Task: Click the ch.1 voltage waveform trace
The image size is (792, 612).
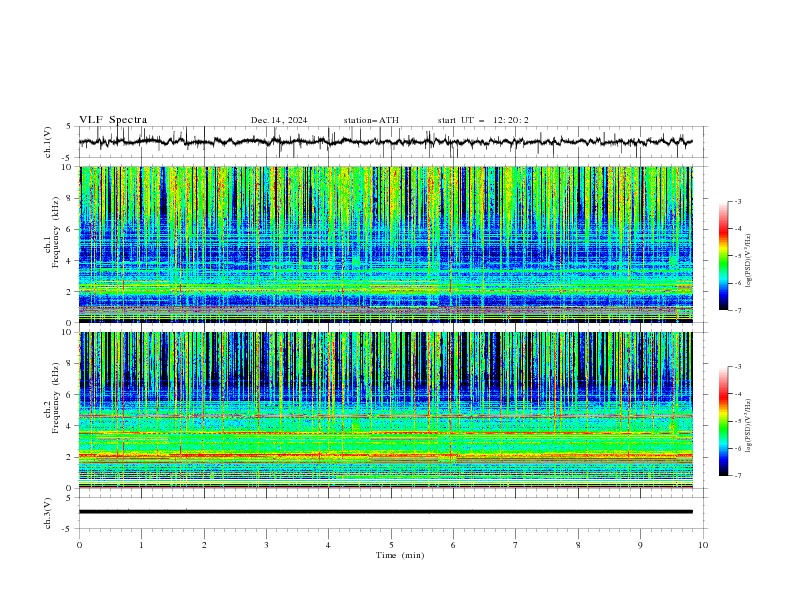Action: 385,142
